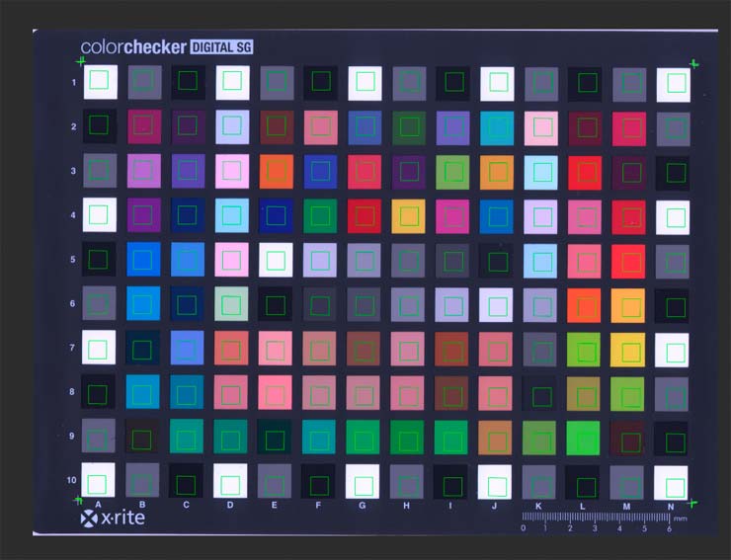
Task: Pick the periwinkle blue patch at C7
Action: pos(188,348)
